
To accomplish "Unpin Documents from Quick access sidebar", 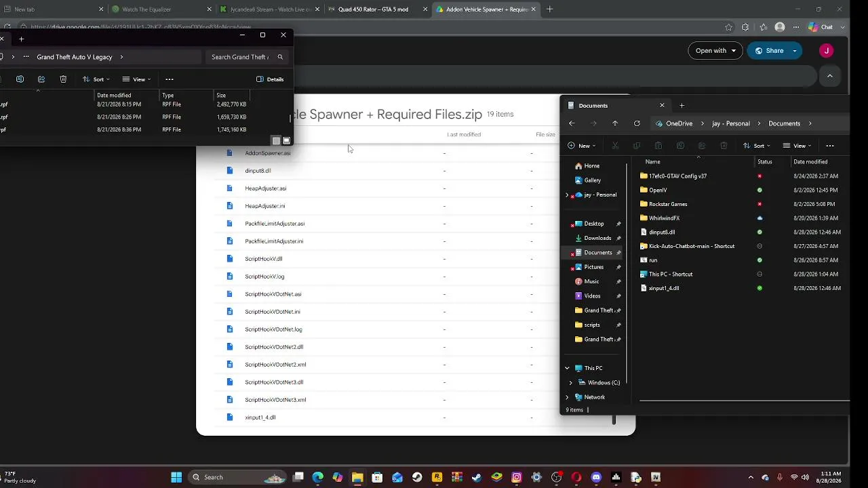I will (x=618, y=253).
